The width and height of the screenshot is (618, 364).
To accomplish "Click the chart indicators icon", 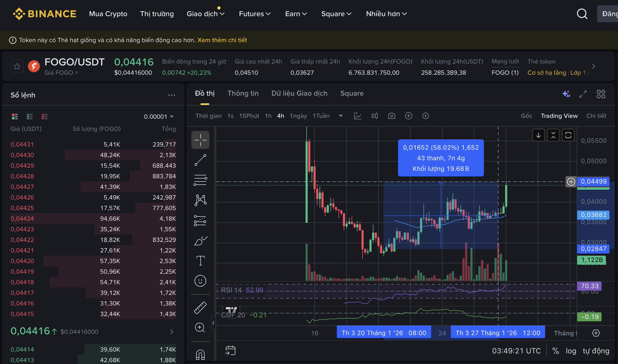I will pos(358,116).
